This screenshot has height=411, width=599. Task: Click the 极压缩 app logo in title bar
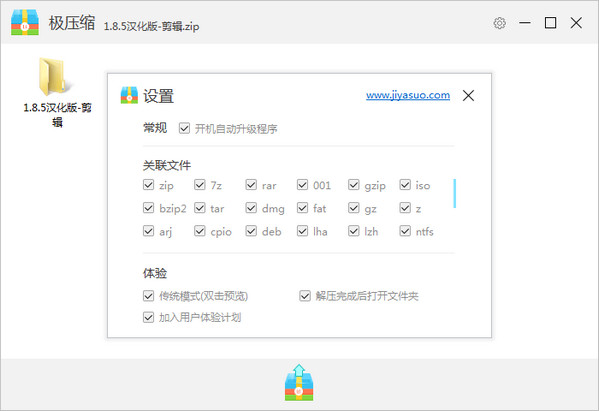pyautogui.click(x=25, y=22)
